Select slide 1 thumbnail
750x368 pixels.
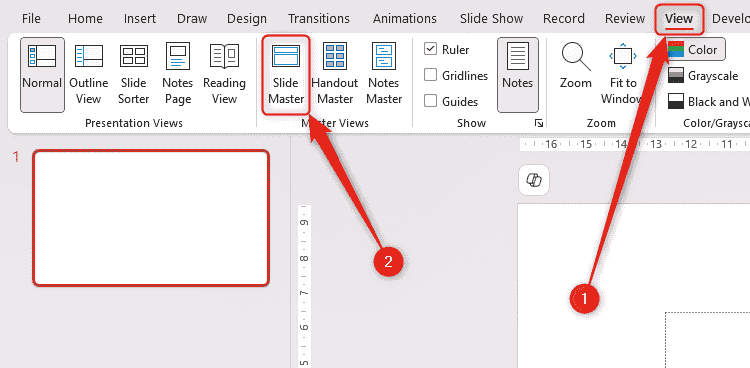pos(151,218)
